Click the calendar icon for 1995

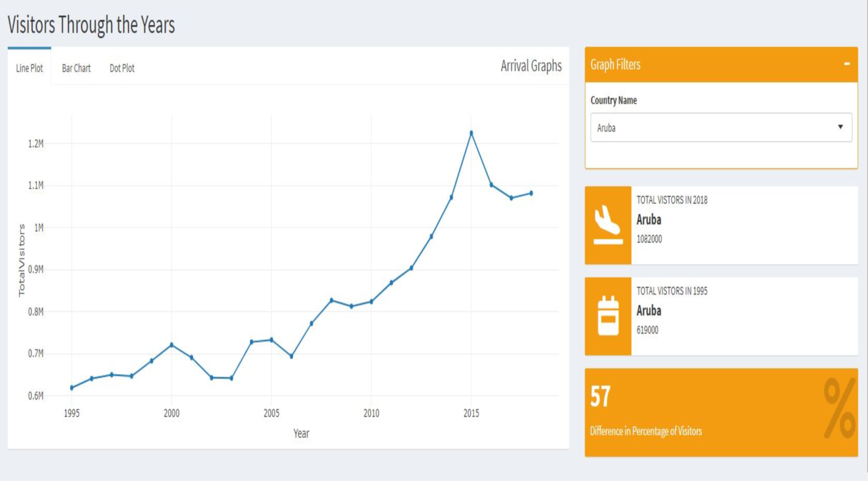point(608,316)
